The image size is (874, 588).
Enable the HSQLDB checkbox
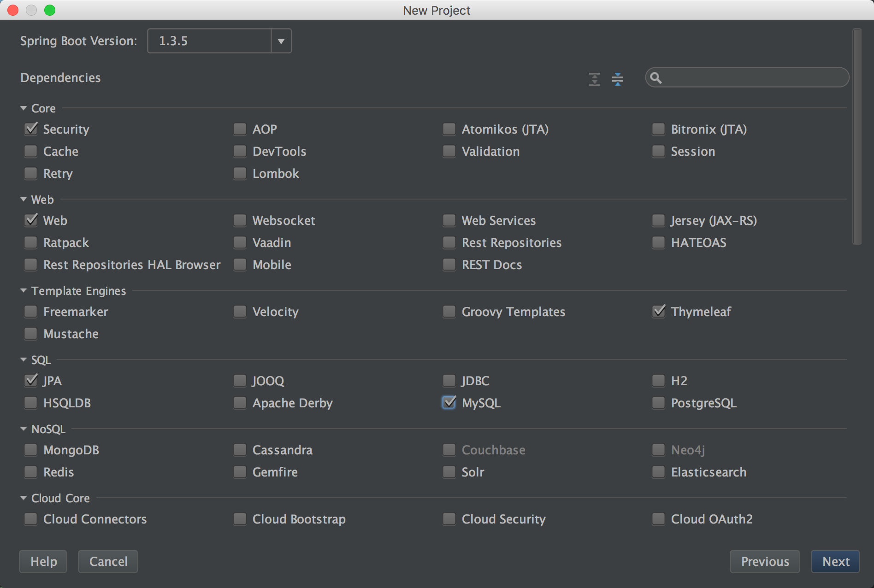[x=31, y=402]
